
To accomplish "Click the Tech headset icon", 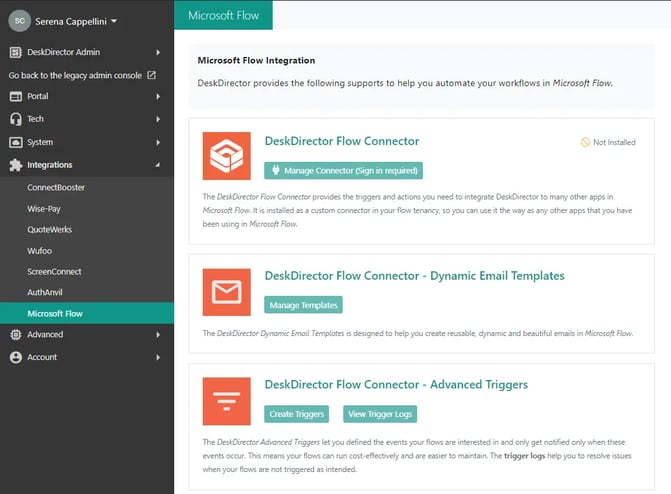I will (16, 119).
